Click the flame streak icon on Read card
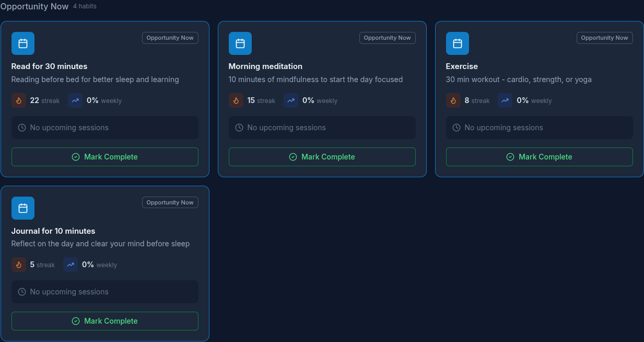Image resolution: width=644 pixels, height=342 pixels. [19, 100]
